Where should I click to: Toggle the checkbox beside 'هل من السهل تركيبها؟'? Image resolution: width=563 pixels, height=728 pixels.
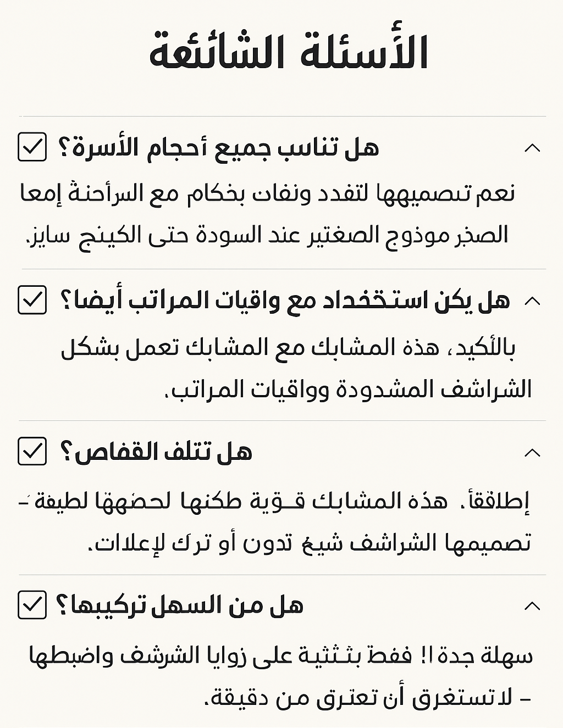click(x=32, y=605)
